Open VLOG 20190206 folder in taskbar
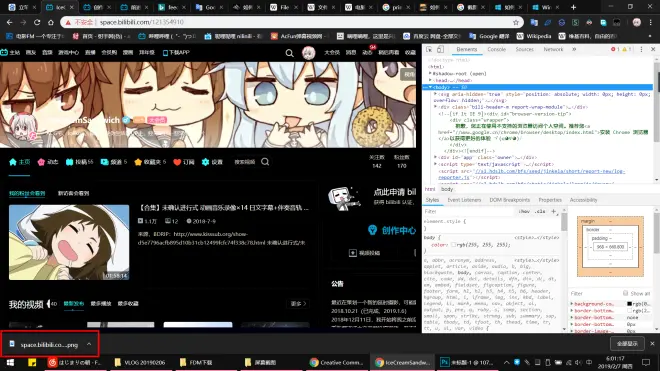The height and width of the screenshot is (371, 660). pyautogui.click(x=140, y=362)
